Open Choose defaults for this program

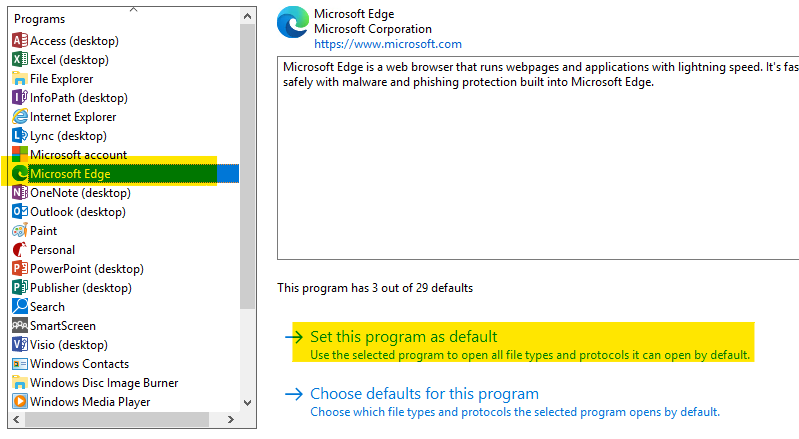[424, 394]
